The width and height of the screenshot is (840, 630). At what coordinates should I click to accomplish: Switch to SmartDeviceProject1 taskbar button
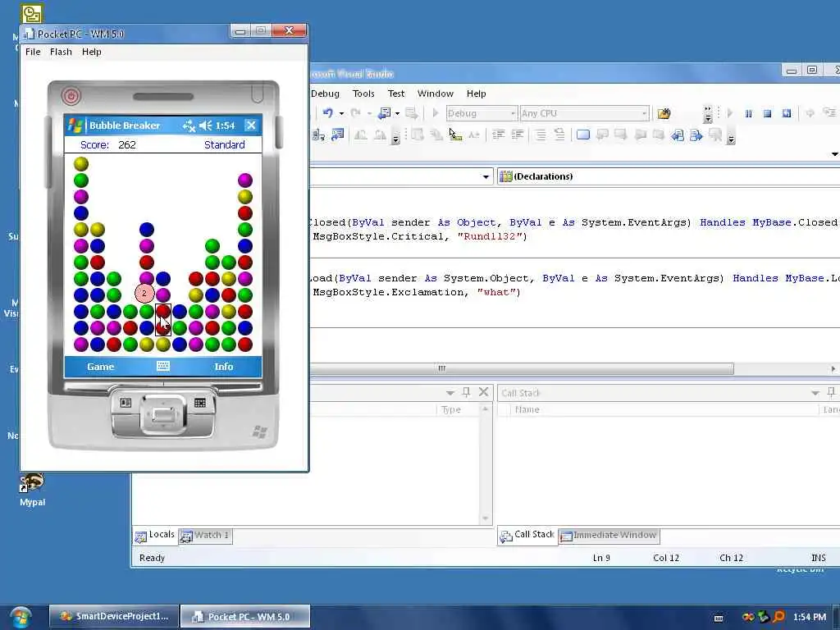click(113, 617)
